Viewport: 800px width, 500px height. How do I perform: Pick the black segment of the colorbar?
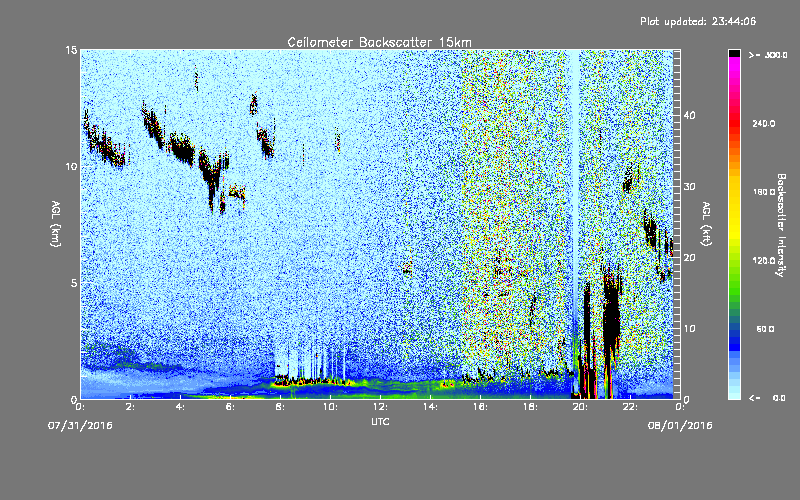[734, 53]
